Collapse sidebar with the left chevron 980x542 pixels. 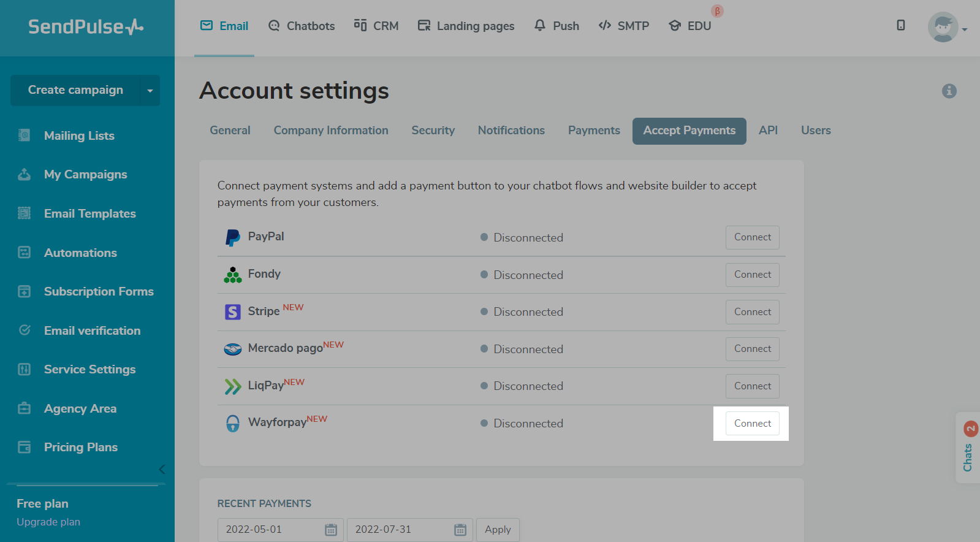[162, 470]
